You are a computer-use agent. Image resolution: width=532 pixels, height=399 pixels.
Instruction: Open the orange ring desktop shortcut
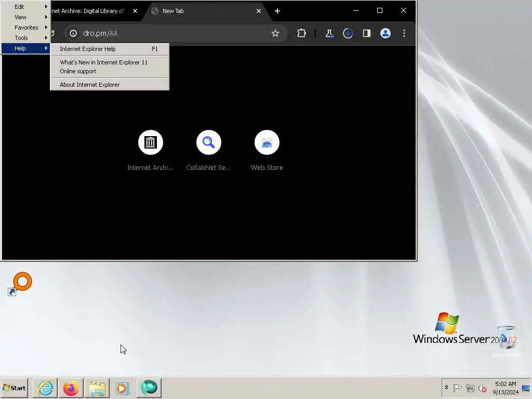tap(20, 285)
